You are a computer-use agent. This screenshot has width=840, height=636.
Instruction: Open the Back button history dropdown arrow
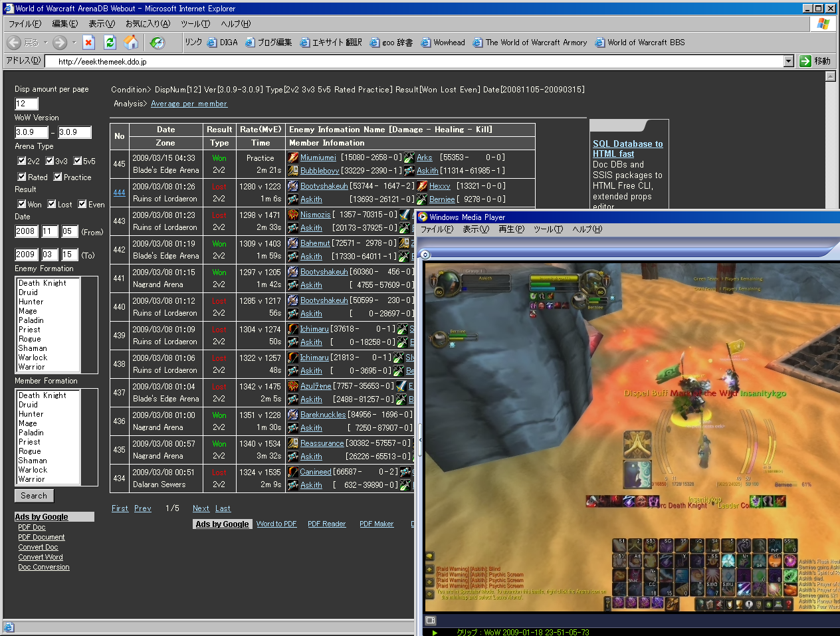(x=46, y=43)
